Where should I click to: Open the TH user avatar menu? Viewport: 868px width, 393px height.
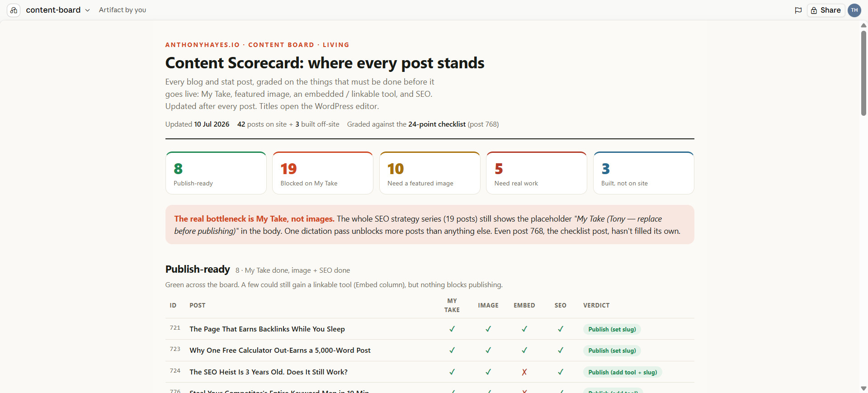[x=854, y=10]
